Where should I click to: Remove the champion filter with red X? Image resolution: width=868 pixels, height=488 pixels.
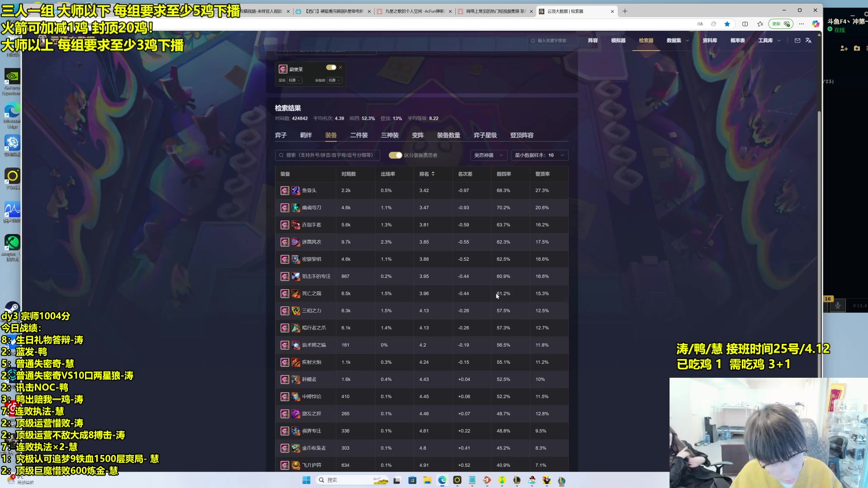point(340,67)
